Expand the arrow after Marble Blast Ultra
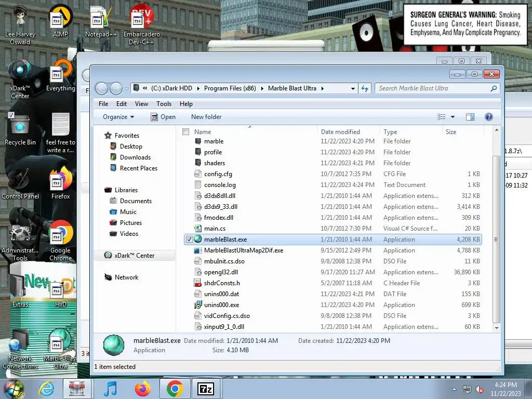The width and height of the screenshot is (532, 399). pyautogui.click(x=322, y=88)
